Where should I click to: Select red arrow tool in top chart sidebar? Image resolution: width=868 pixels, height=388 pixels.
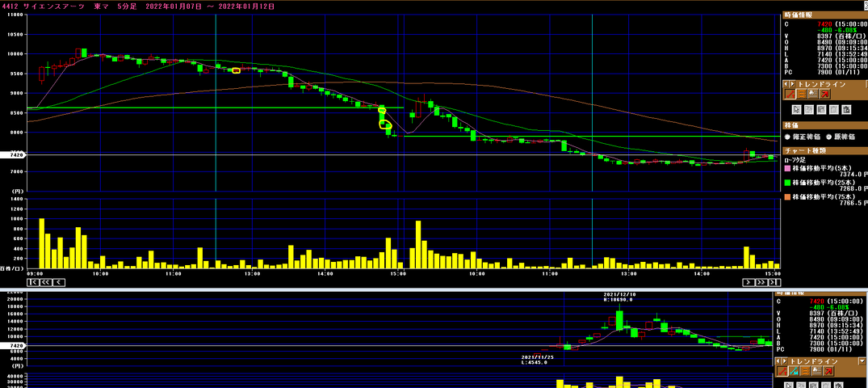click(x=825, y=94)
